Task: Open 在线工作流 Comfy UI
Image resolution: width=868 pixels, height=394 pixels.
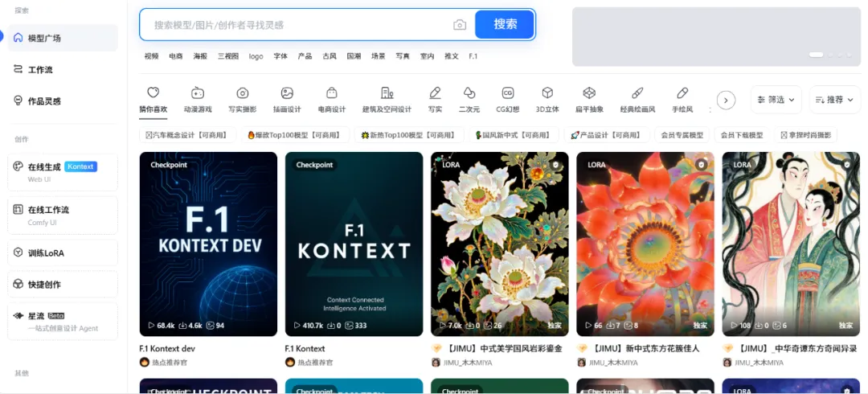Action: point(63,215)
